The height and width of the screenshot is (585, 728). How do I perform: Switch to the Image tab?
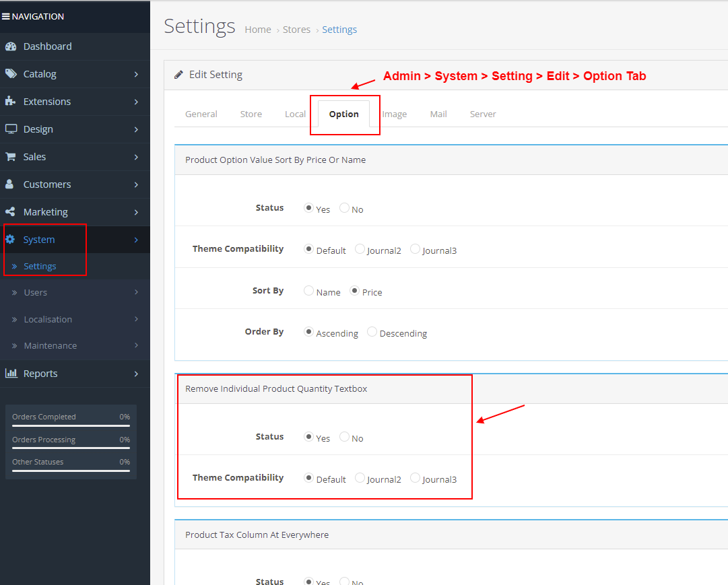click(x=395, y=114)
